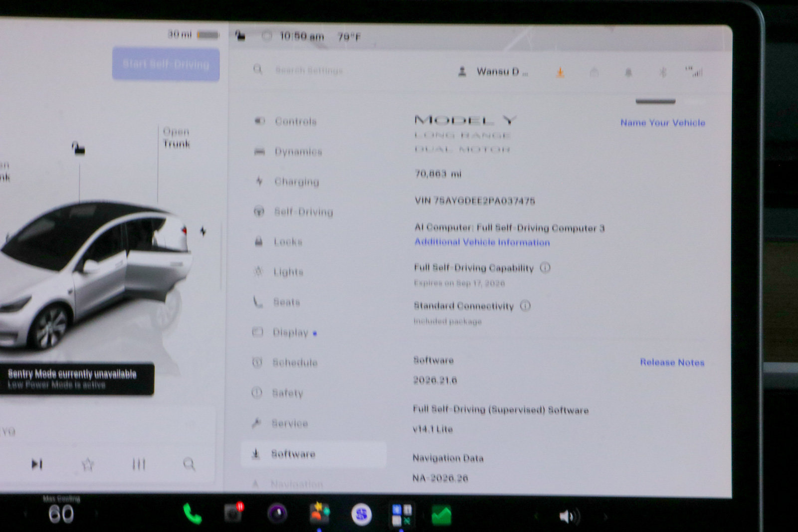Screen dimensions: 798x532
Task: Tap the Start Self-Driving button
Action: point(166,64)
